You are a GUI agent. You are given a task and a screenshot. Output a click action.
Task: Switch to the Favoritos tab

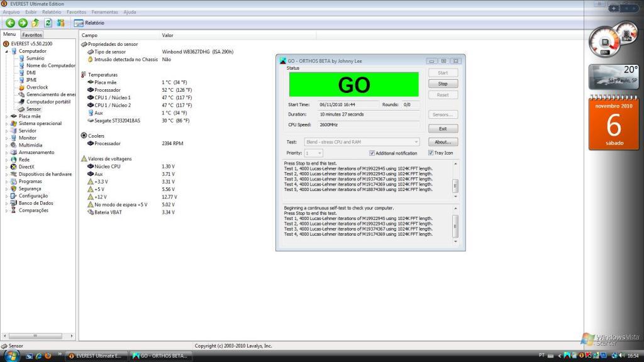coord(32,35)
